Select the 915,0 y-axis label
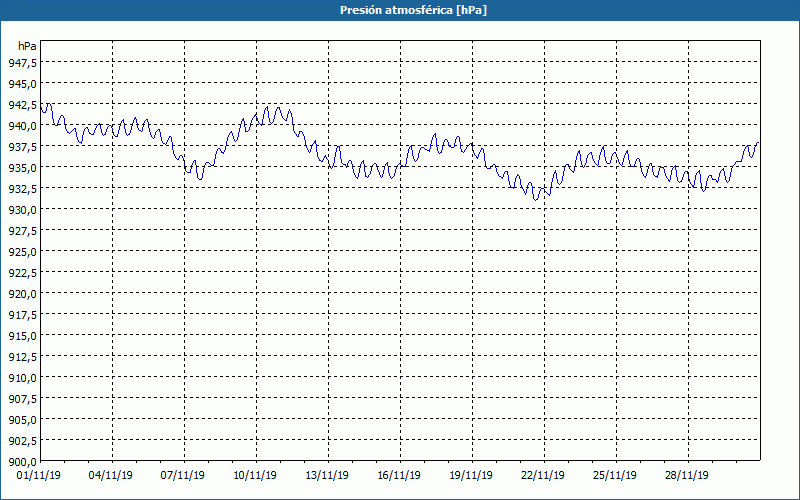This screenshot has height=500, width=800. (x=22, y=336)
